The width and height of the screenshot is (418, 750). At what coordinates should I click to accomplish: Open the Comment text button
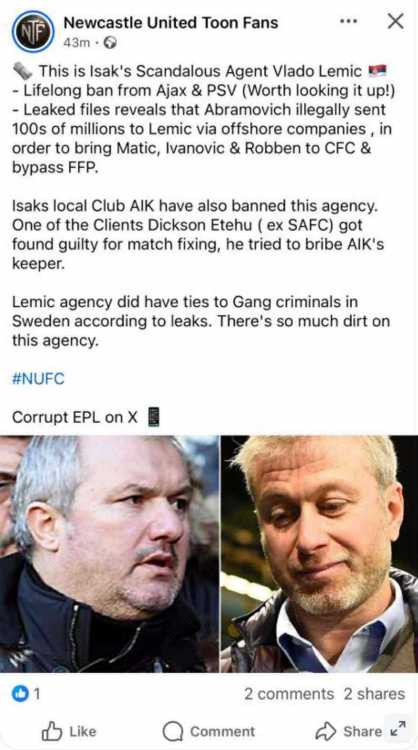click(222, 731)
